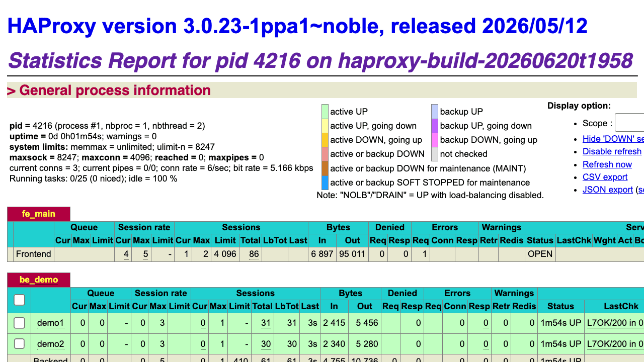Open the JSON export link

pyautogui.click(x=608, y=190)
